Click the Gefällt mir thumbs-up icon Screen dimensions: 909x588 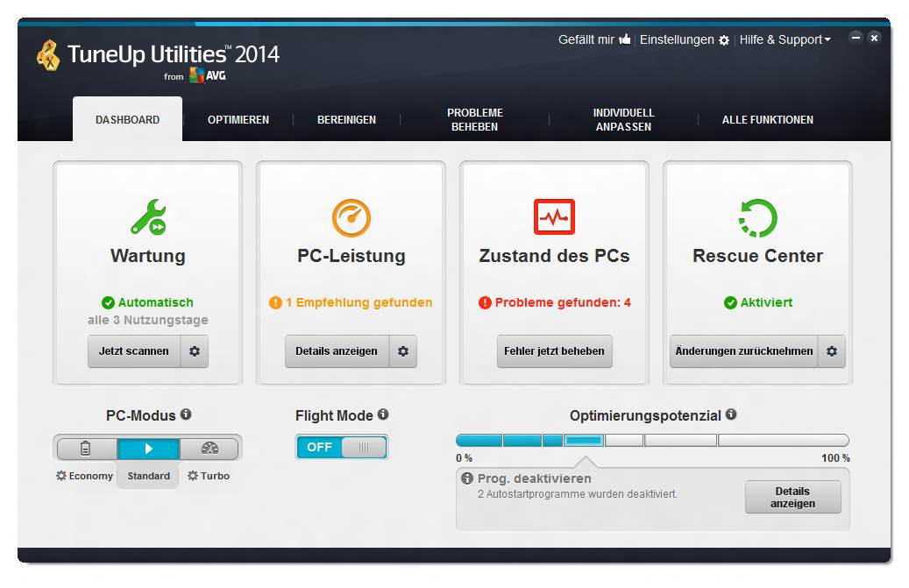(625, 39)
